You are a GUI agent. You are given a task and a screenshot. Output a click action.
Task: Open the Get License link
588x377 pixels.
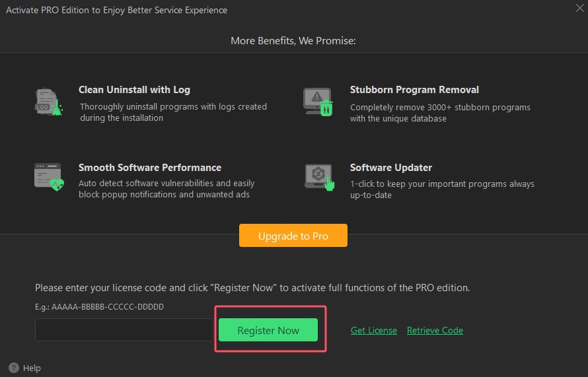coord(374,330)
